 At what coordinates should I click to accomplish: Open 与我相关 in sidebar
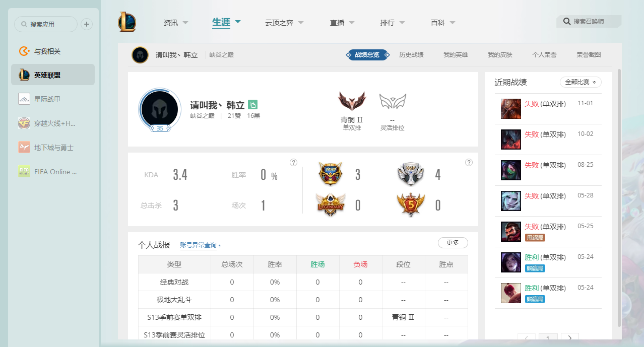[53, 51]
